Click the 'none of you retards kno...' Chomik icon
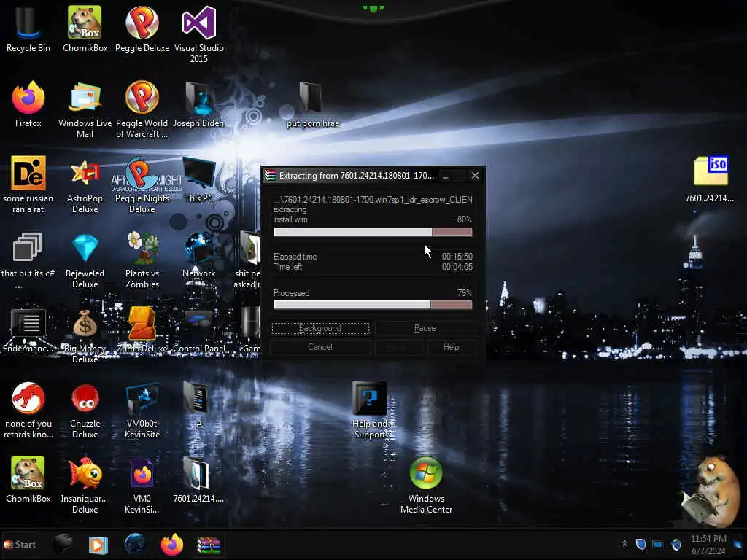Screen dimensions: 747x560 pos(28,410)
